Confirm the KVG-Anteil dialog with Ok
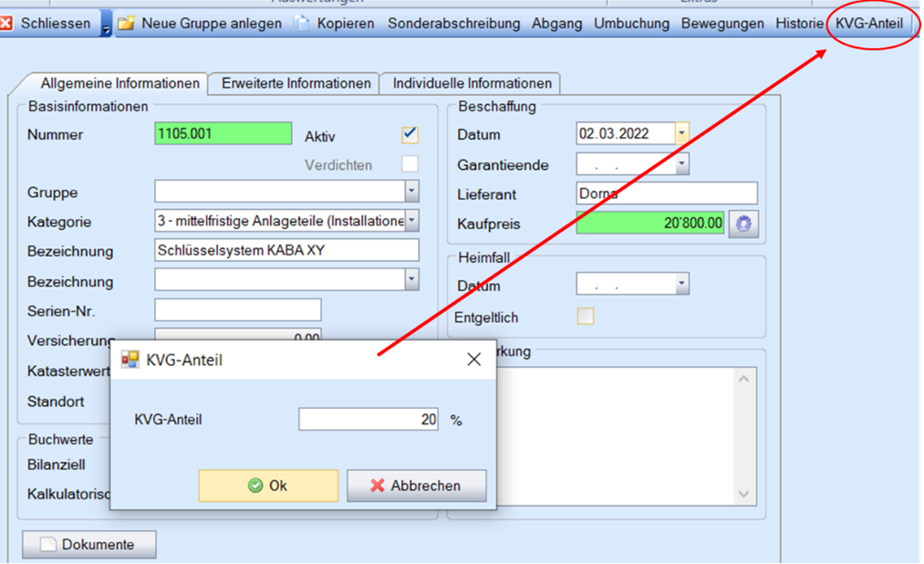The image size is (924, 564). pyautogui.click(x=268, y=486)
